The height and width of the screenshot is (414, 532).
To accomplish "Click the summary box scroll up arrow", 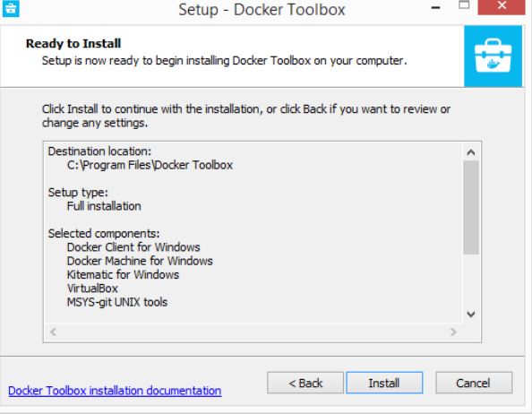I will (x=471, y=152).
